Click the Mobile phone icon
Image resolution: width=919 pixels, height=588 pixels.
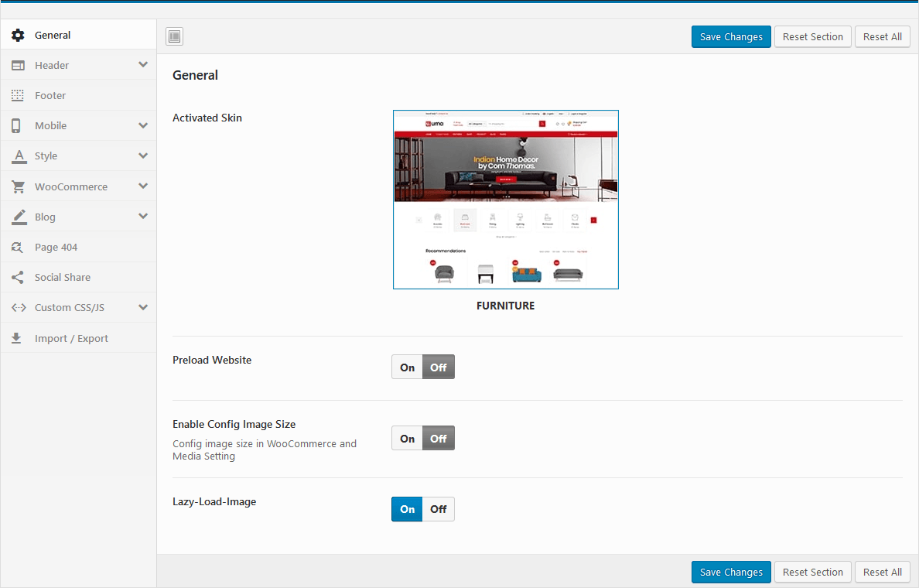point(15,125)
